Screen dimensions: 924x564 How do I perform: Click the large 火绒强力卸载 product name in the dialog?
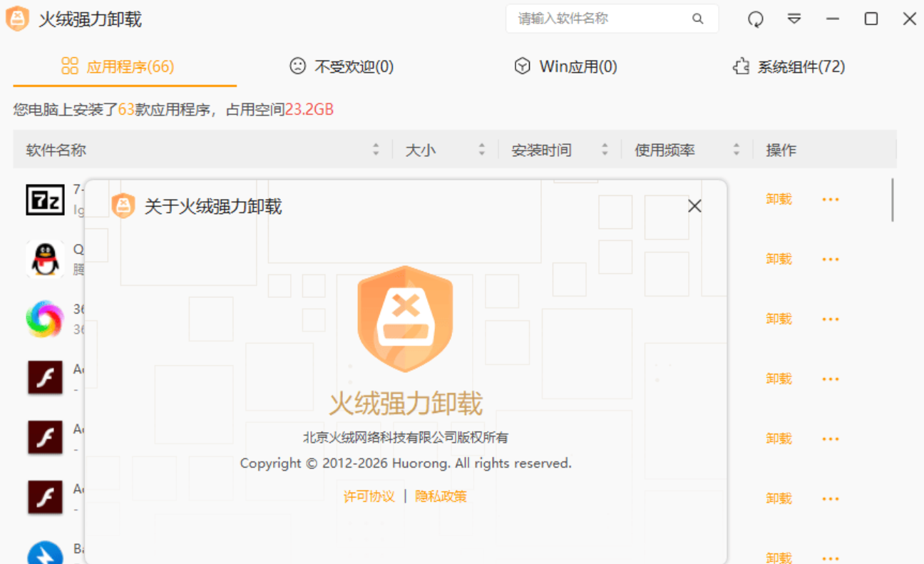pyautogui.click(x=406, y=404)
